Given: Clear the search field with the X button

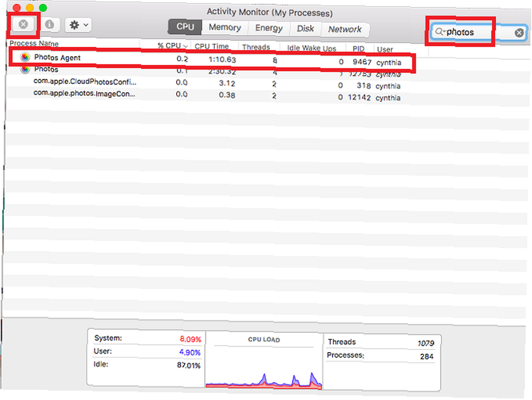Looking at the screenshot, I should tap(519, 33).
